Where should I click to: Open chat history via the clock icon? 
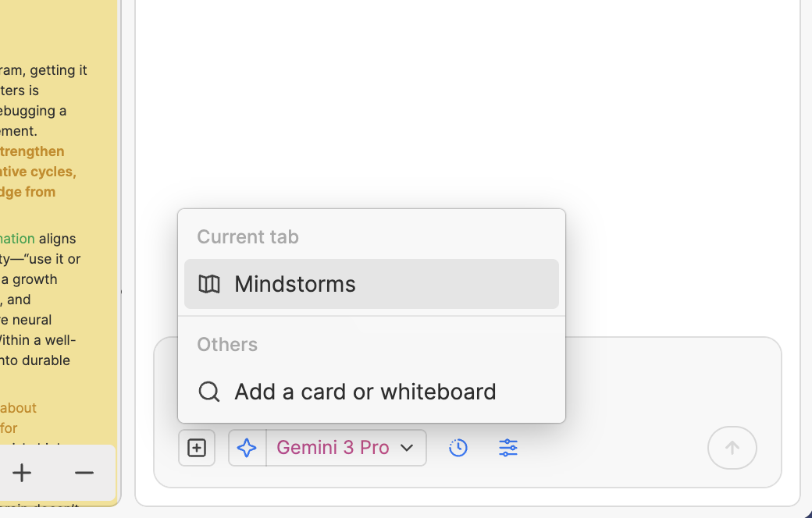point(458,447)
